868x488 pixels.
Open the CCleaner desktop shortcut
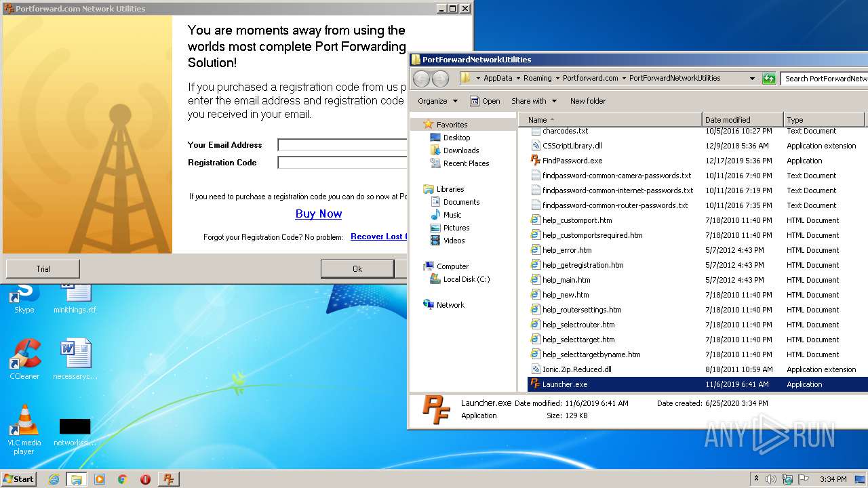(24, 359)
